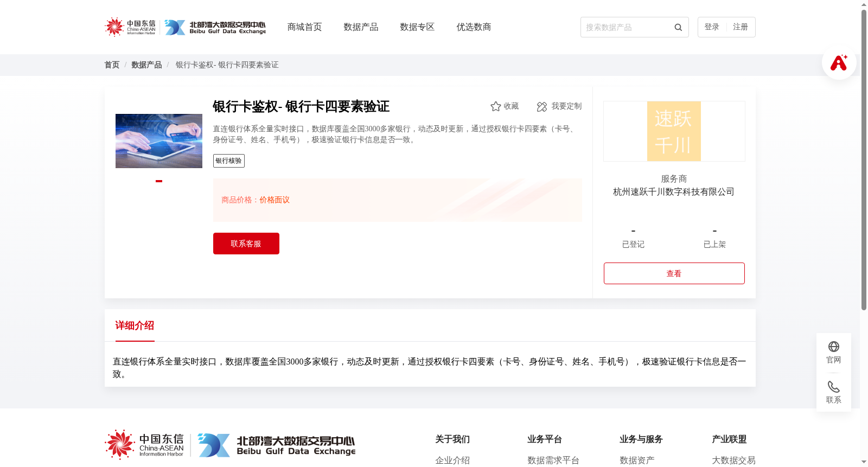Open footer link 数据需求平台
The height and width of the screenshot is (467, 868).
553,460
